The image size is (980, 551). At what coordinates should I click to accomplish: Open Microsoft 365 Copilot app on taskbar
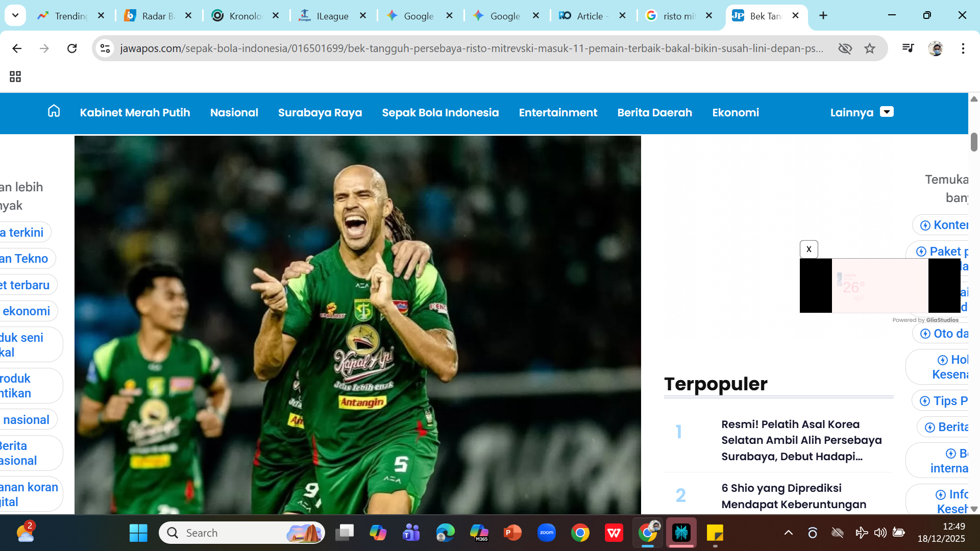(x=479, y=533)
